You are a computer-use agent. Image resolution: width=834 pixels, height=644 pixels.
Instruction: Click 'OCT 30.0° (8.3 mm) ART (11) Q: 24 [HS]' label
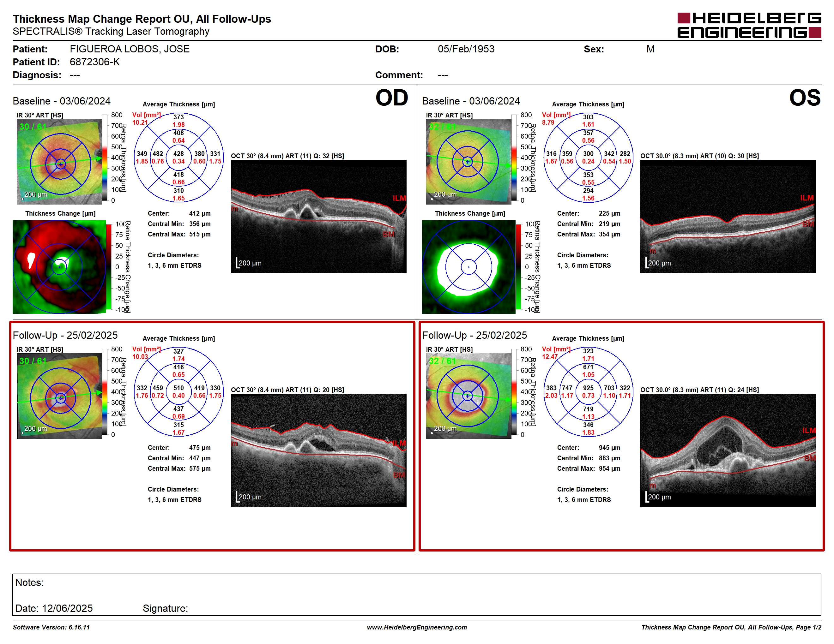(700, 390)
